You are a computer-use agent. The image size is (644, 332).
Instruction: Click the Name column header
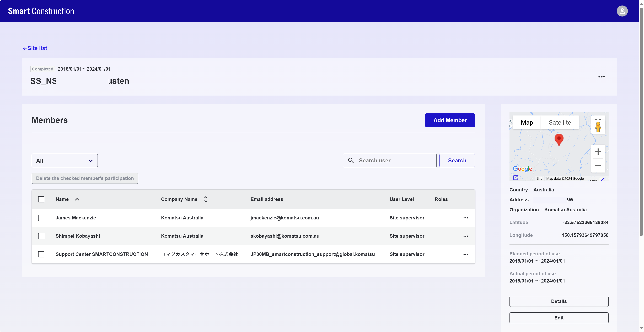click(62, 199)
